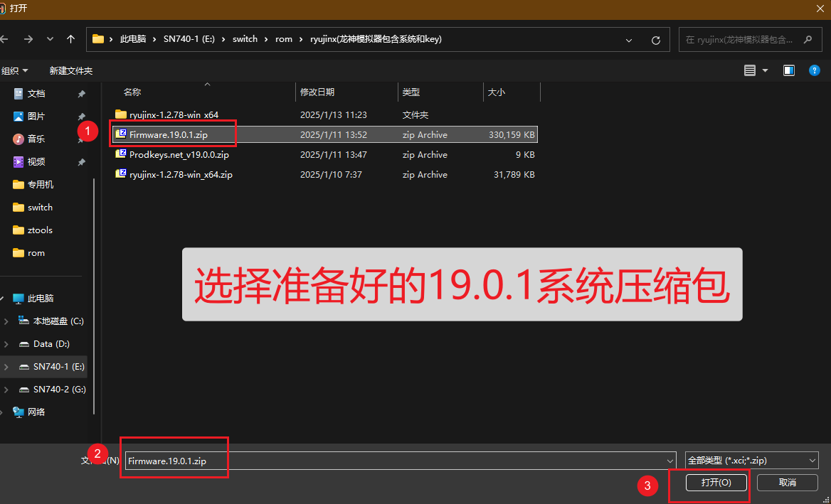The image size is (831, 504).
Task: Expand SN740-1 (E:) tree node
Action: tap(6, 367)
